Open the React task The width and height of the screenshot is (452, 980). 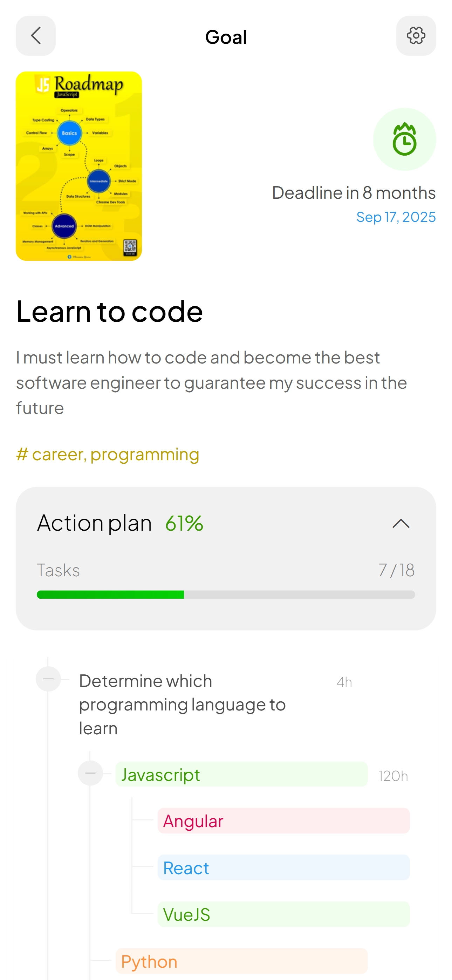pos(283,867)
